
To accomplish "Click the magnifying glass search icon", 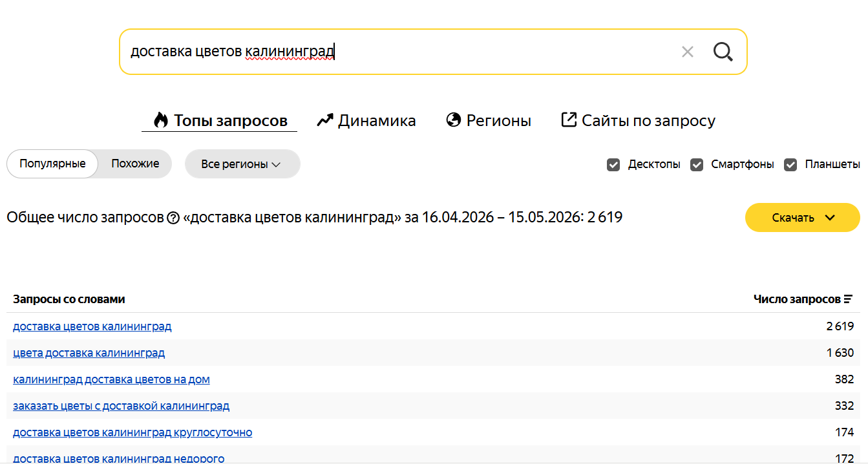I will pos(723,52).
